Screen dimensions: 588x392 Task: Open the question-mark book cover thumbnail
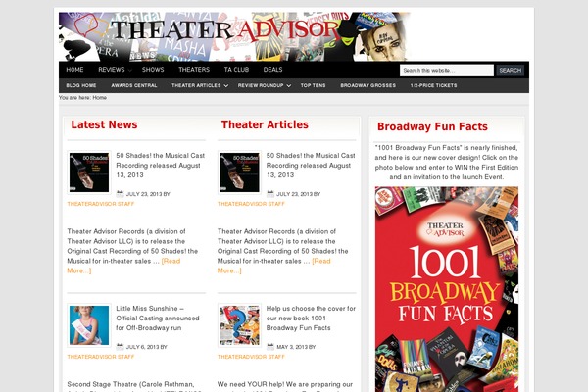[x=240, y=325]
